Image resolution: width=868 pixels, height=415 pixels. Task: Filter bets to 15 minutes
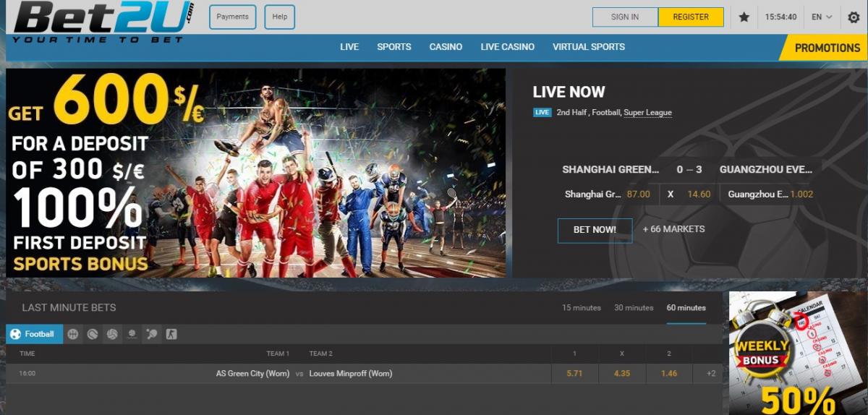point(582,308)
